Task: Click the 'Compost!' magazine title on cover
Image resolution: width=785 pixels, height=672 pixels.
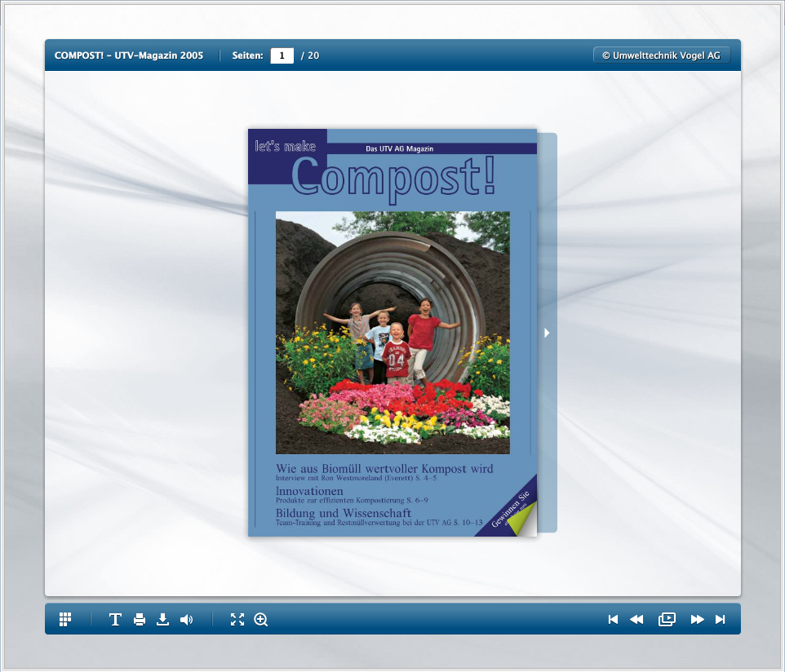Action: coord(393,176)
